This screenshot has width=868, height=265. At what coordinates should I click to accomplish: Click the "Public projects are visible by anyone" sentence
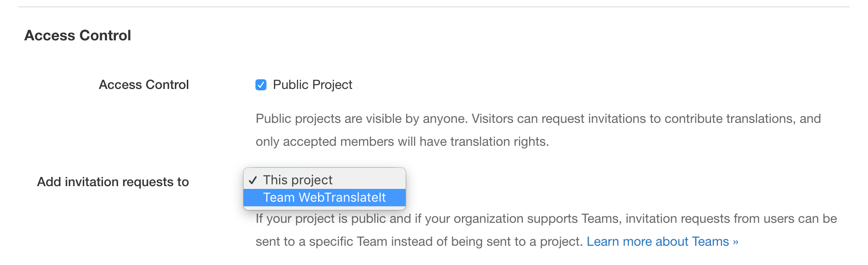[x=361, y=119]
